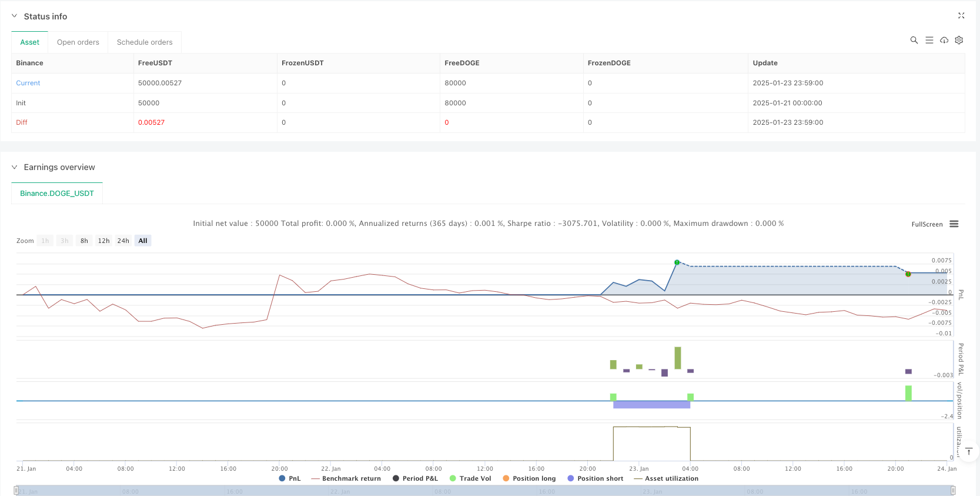980x496 pixels.
Task: Select the 24h zoom range button
Action: [123, 241]
